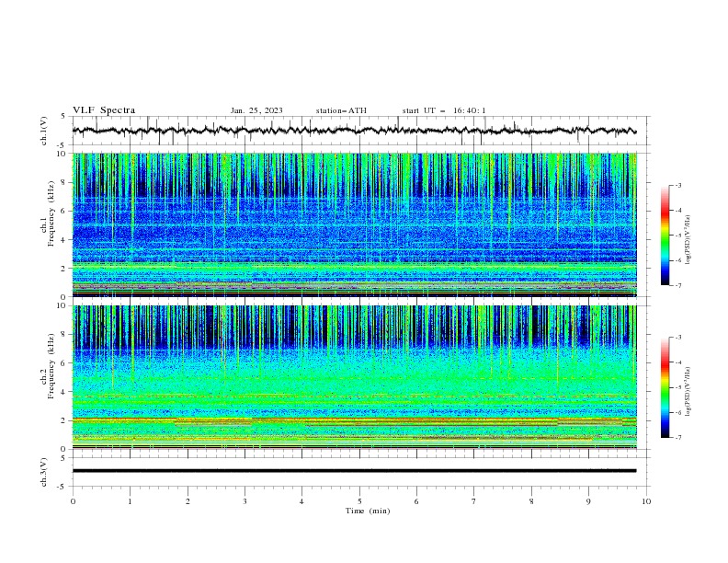Click the ch.2 spectrogram panel
The image size is (728, 563).
(x=355, y=377)
